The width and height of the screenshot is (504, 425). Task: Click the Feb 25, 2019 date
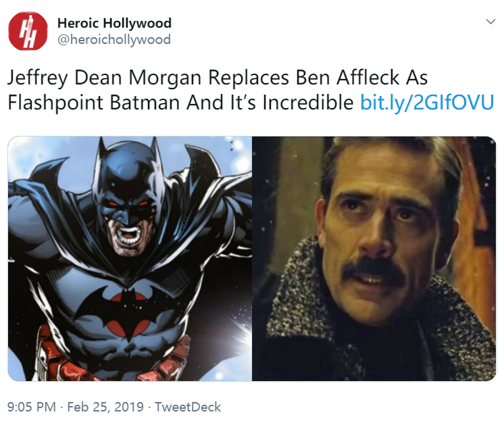tap(105, 407)
